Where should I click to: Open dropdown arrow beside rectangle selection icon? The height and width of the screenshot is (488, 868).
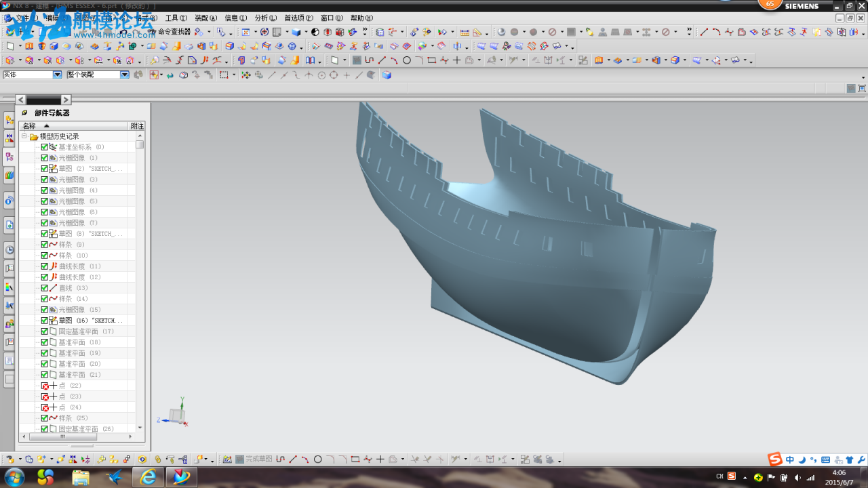[x=234, y=75]
